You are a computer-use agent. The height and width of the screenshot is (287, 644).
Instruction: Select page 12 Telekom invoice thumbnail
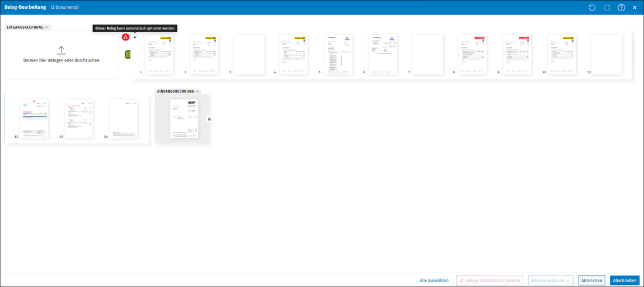coord(35,118)
